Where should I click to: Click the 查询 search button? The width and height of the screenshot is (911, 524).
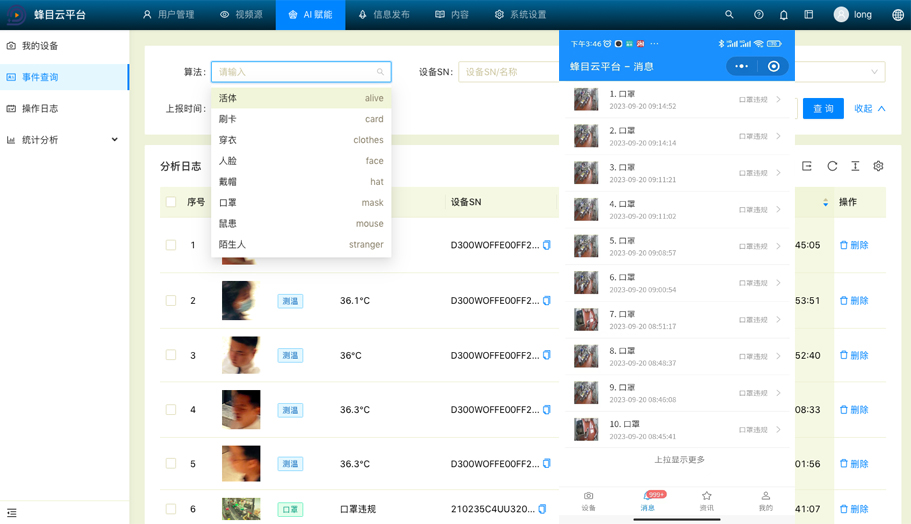[x=823, y=109]
